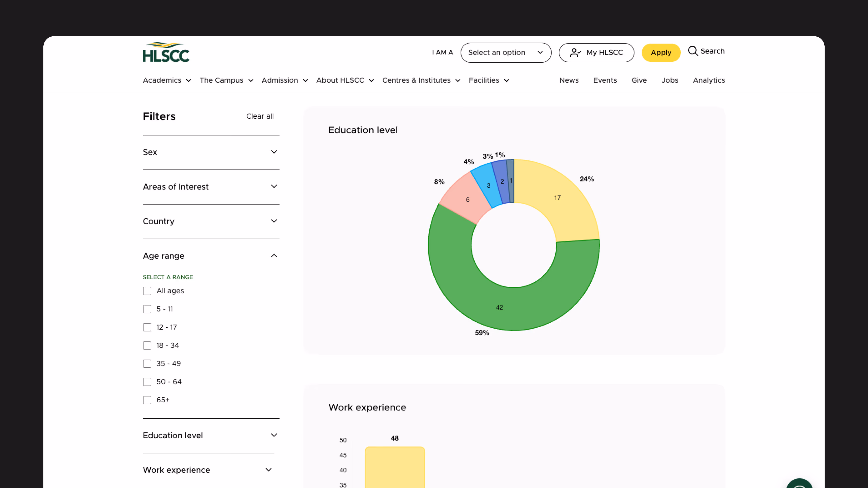Image resolution: width=868 pixels, height=488 pixels.
Task: Click the yellow 48 bar in Work experience
Action: (x=395, y=468)
